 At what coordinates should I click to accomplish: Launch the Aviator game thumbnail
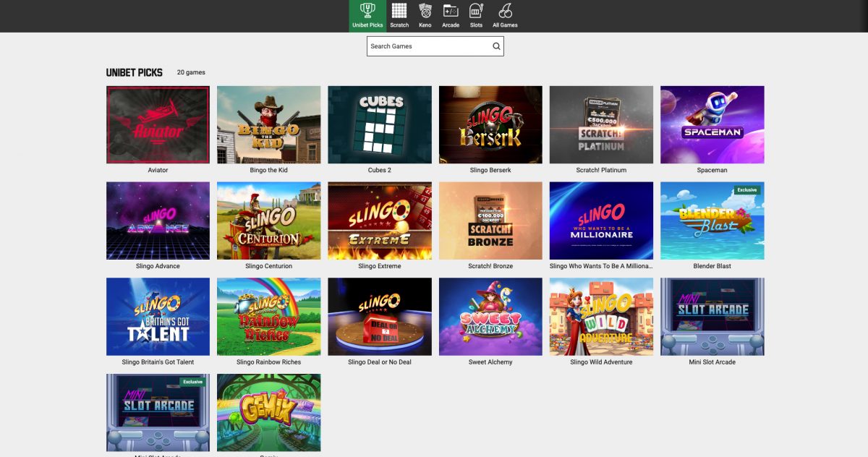coord(158,125)
